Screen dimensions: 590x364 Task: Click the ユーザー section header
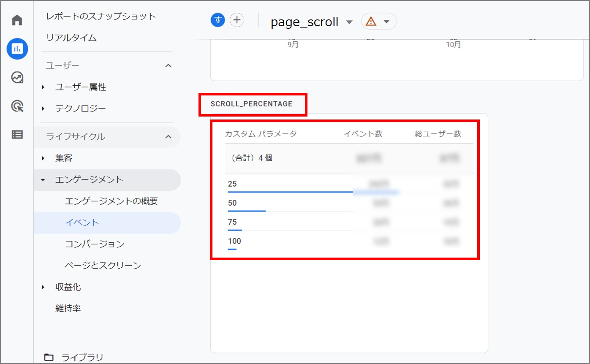(x=63, y=66)
